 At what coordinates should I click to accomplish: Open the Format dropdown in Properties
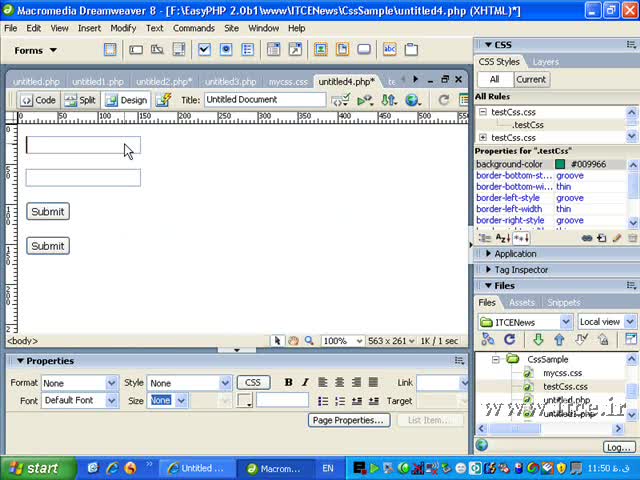pyautogui.click(x=111, y=383)
